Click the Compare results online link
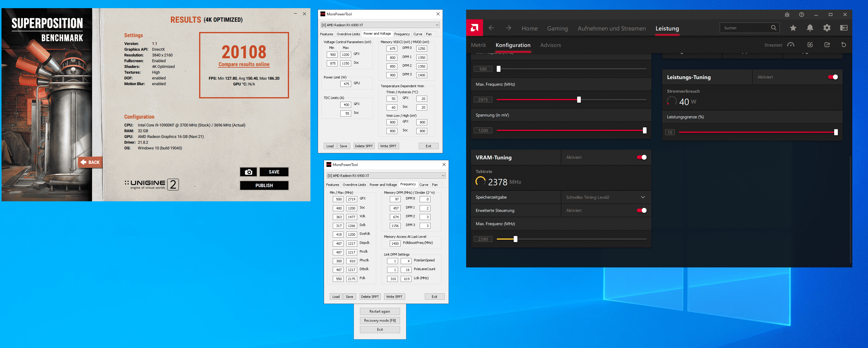This screenshot has height=348, width=868. [244, 64]
